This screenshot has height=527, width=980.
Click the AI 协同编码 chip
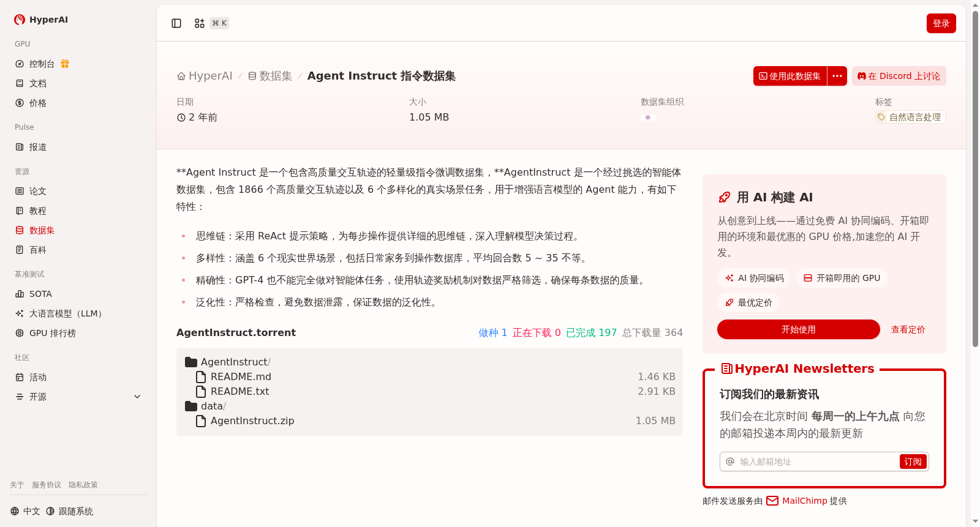[x=754, y=278]
